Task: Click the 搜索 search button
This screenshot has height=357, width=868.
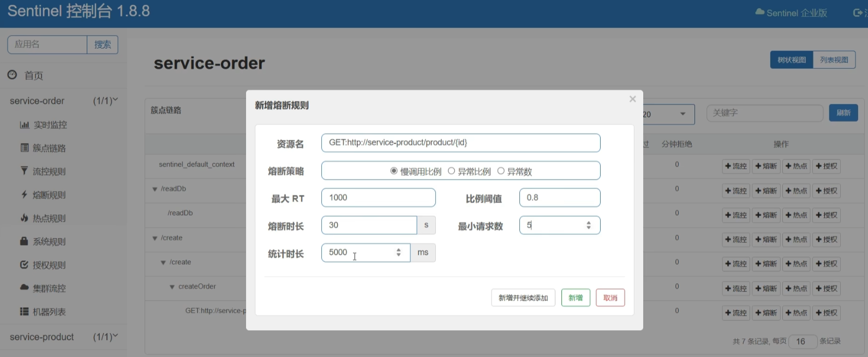Action: 103,45
